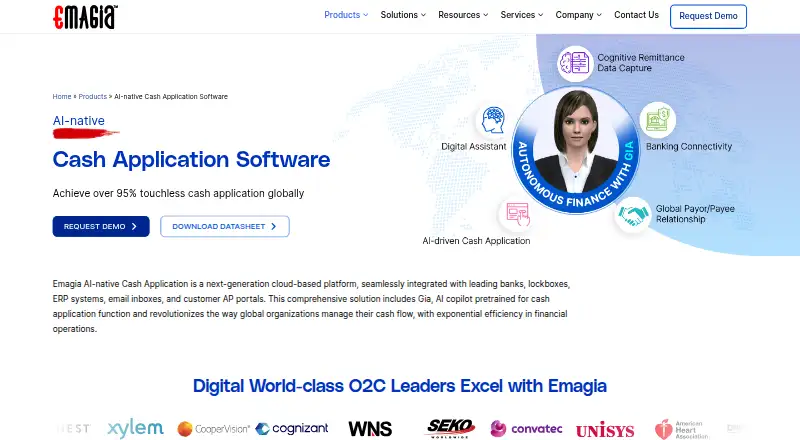800x440 pixels.
Task: Expand the Company dropdown chevron
Action: 599,15
